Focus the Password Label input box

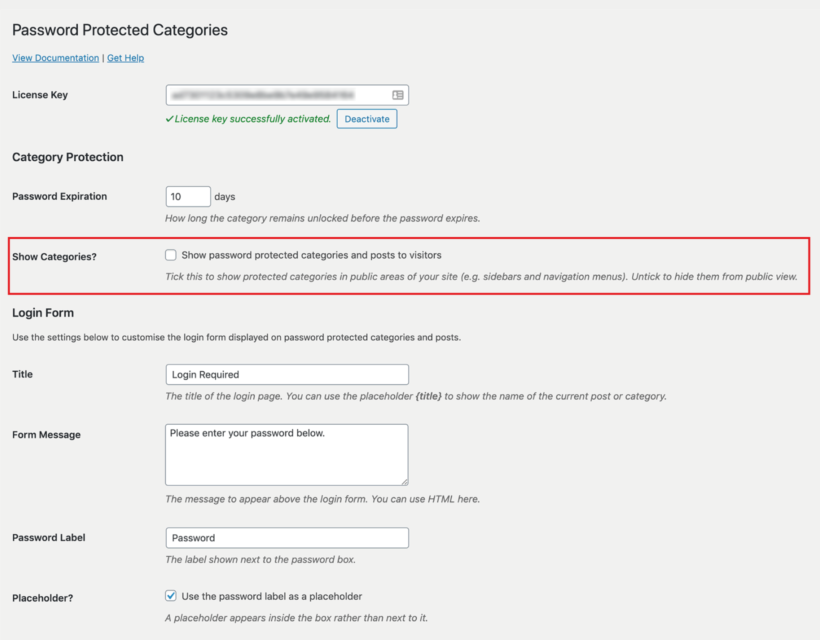287,537
